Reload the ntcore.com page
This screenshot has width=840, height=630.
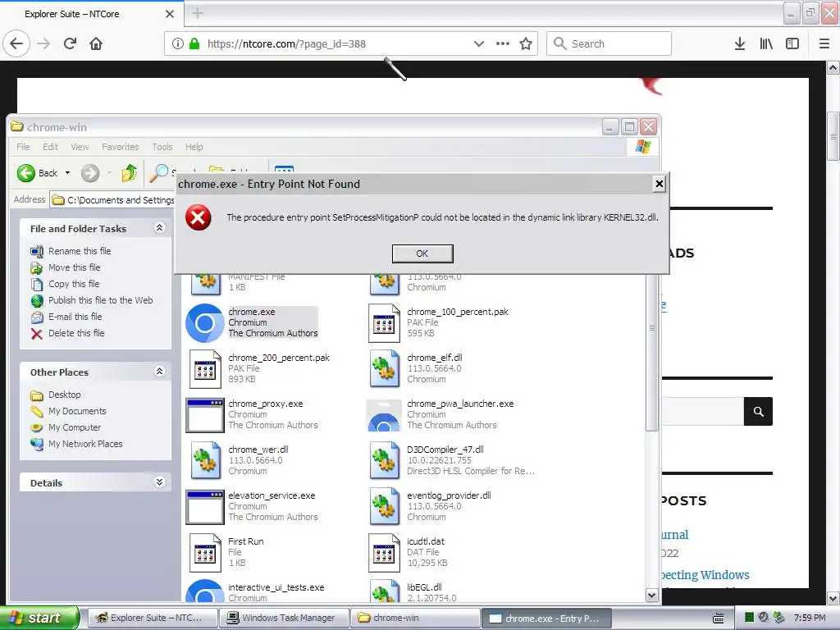pyautogui.click(x=71, y=43)
